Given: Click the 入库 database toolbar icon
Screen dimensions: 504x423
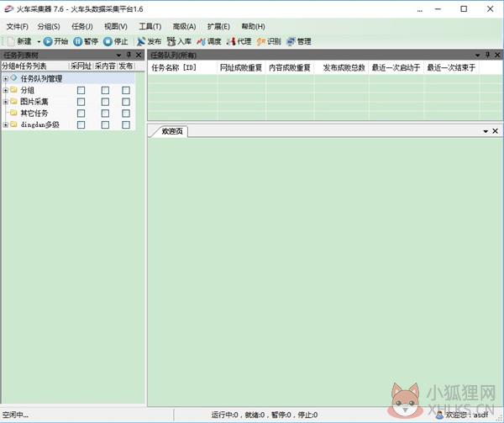Looking at the screenshot, I should tap(171, 41).
